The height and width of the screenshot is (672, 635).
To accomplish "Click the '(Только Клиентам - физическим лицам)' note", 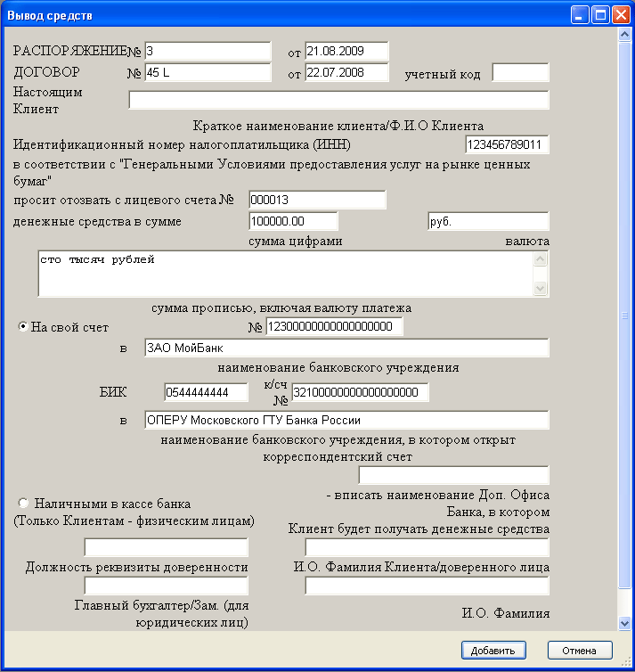I will click(134, 521).
